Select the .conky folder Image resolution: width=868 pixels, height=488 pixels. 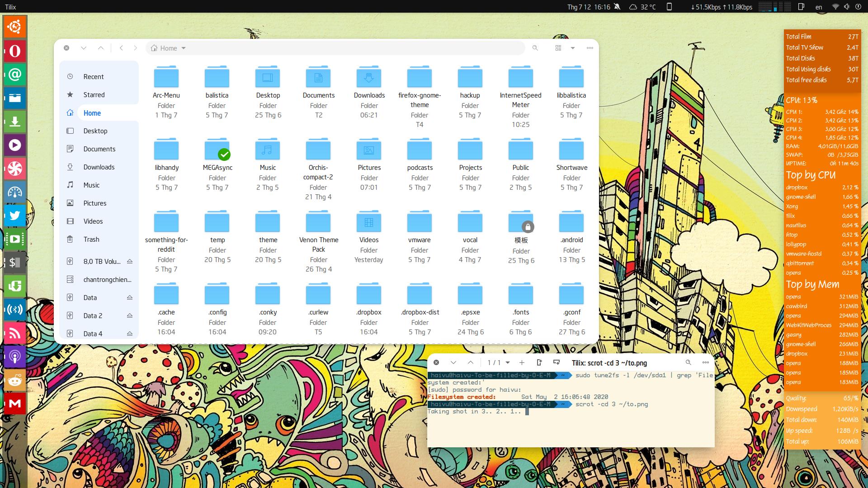[268, 309]
